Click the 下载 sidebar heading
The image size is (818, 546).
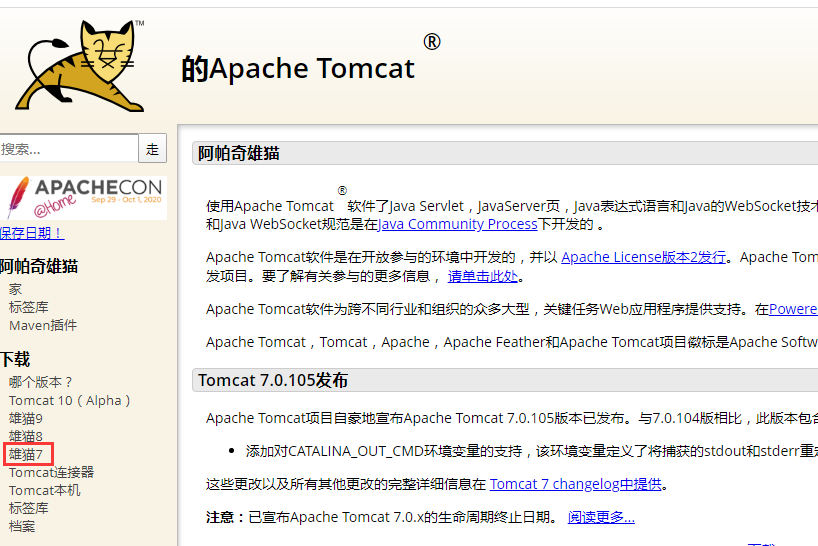15,359
